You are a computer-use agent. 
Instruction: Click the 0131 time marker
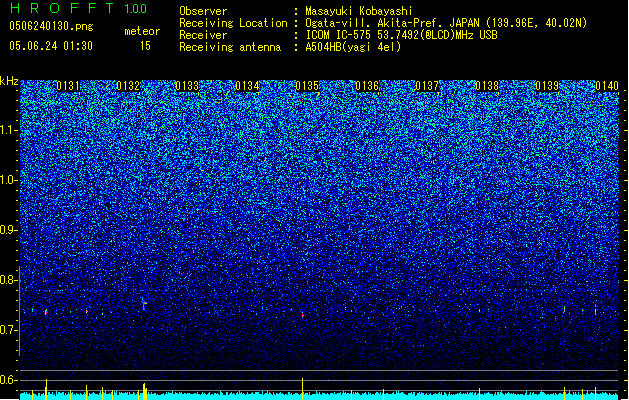click(x=68, y=86)
